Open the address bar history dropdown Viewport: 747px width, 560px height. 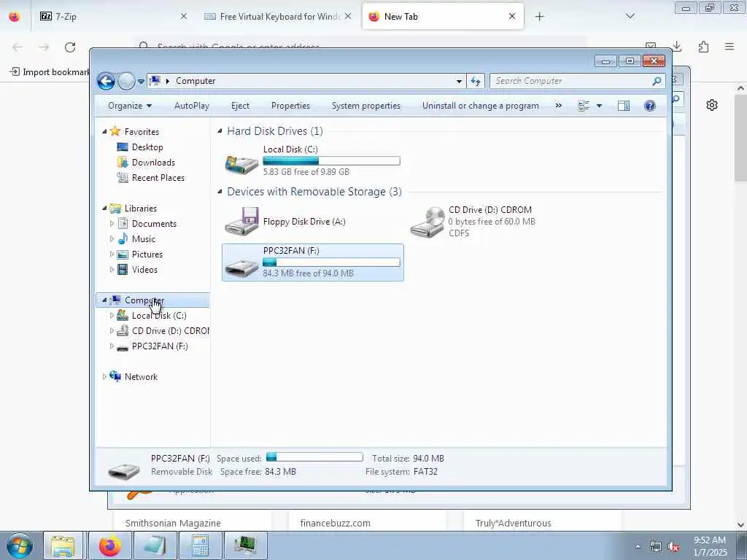click(x=459, y=82)
